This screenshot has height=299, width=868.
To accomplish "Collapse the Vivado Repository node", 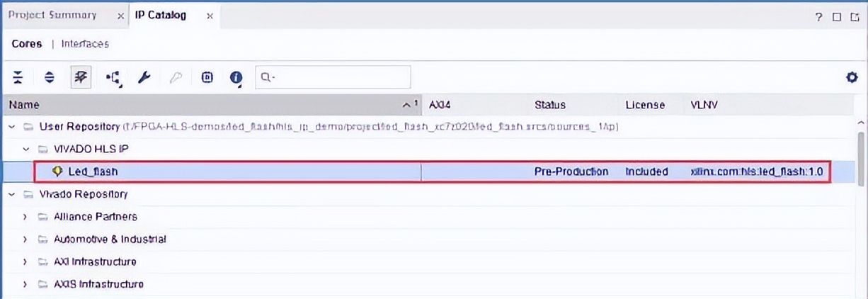I will pyautogui.click(x=11, y=194).
